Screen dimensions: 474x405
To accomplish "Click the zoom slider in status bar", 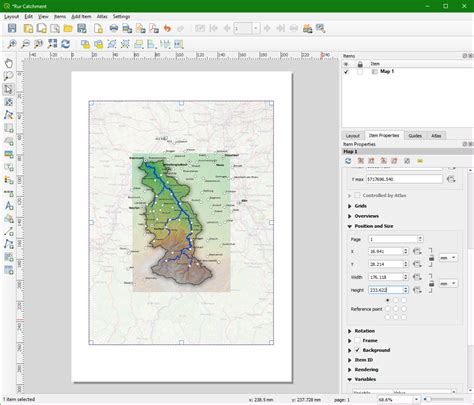I will (x=443, y=399).
